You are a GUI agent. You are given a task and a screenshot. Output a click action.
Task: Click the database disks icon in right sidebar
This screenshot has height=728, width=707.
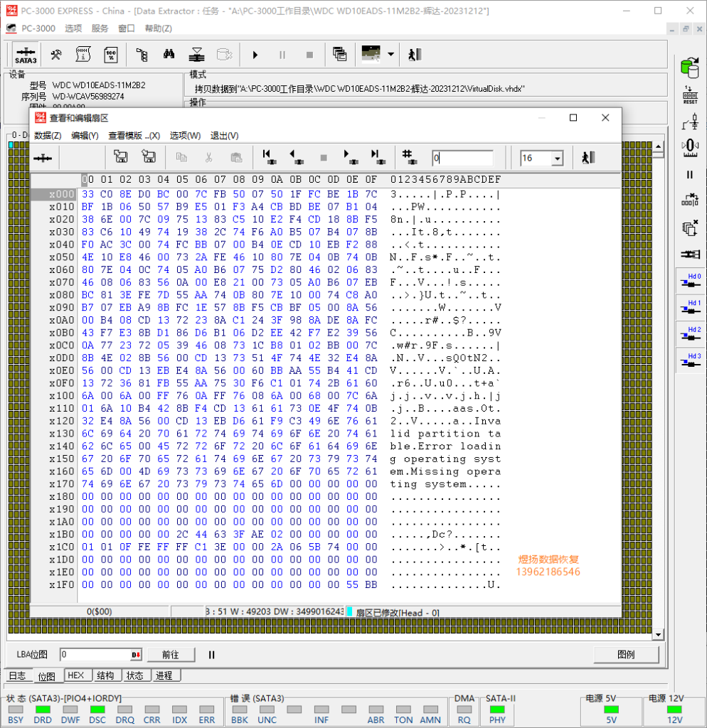(690, 68)
